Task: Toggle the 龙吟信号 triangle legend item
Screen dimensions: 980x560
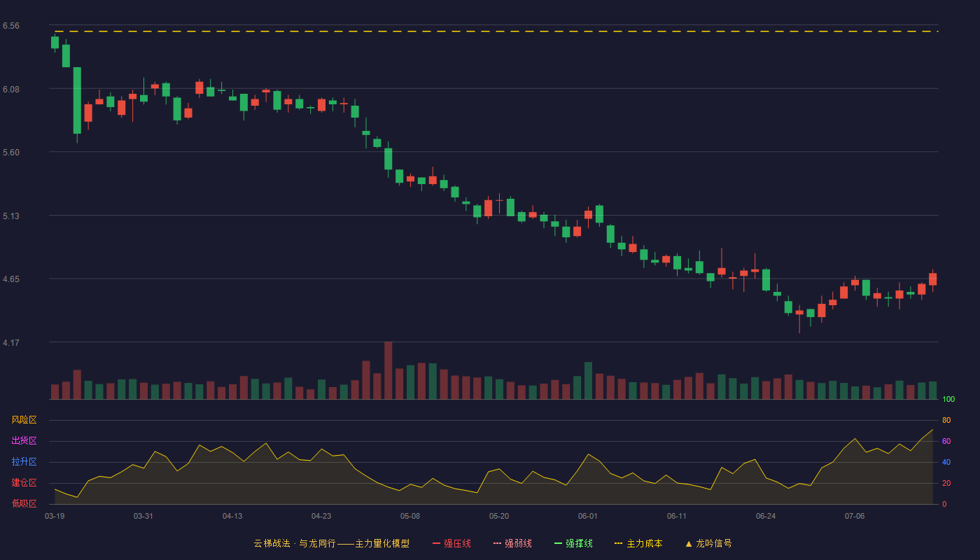Action: coord(708,543)
